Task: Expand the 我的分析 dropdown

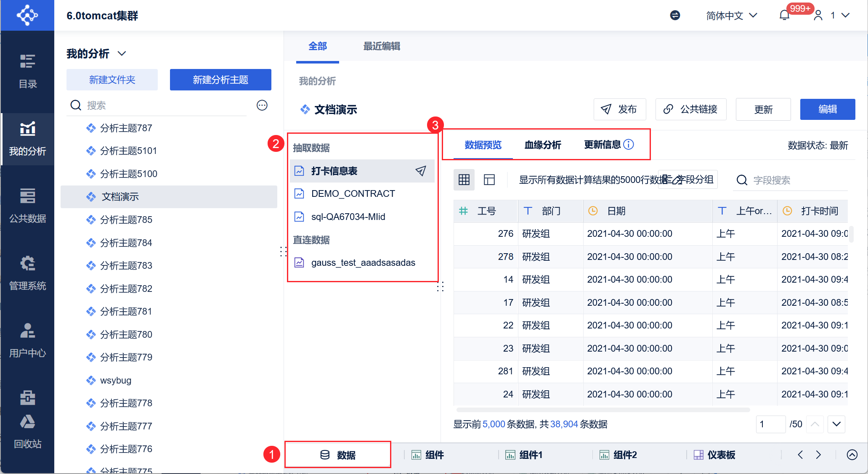Action: (122, 53)
